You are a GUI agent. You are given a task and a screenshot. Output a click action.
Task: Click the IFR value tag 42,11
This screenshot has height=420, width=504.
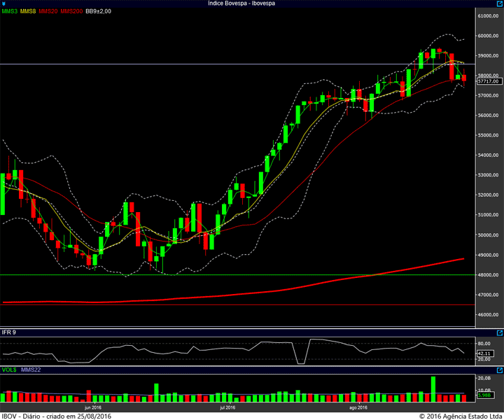point(484,353)
